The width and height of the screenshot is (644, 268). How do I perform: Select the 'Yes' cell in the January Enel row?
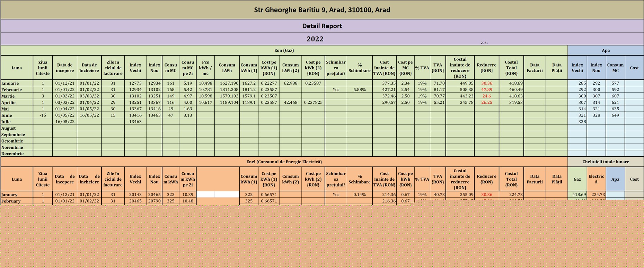tap(336, 195)
